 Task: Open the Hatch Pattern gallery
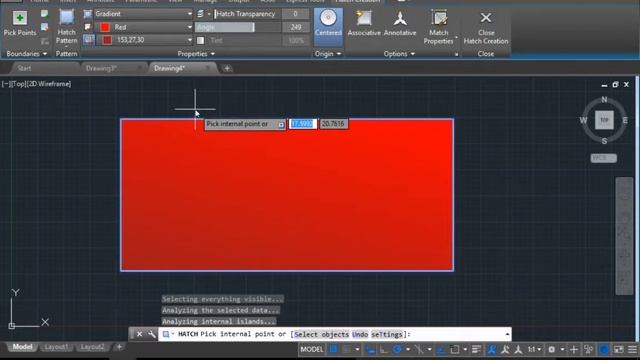(x=67, y=27)
